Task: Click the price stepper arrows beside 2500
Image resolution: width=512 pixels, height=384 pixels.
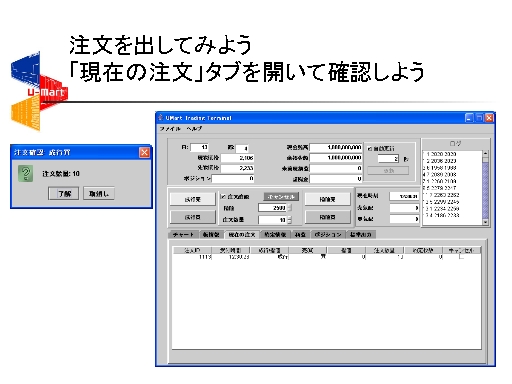Action: point(289,208)
